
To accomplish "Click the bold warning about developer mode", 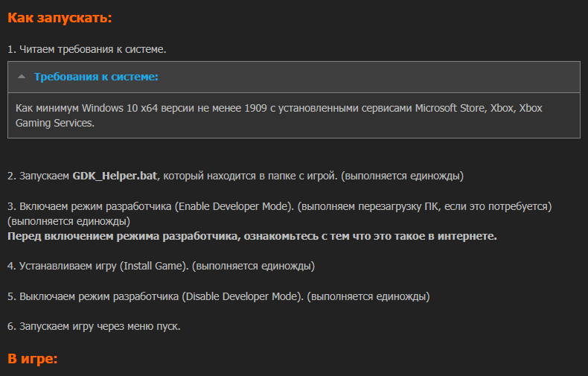I will click(x=252, y=236).
